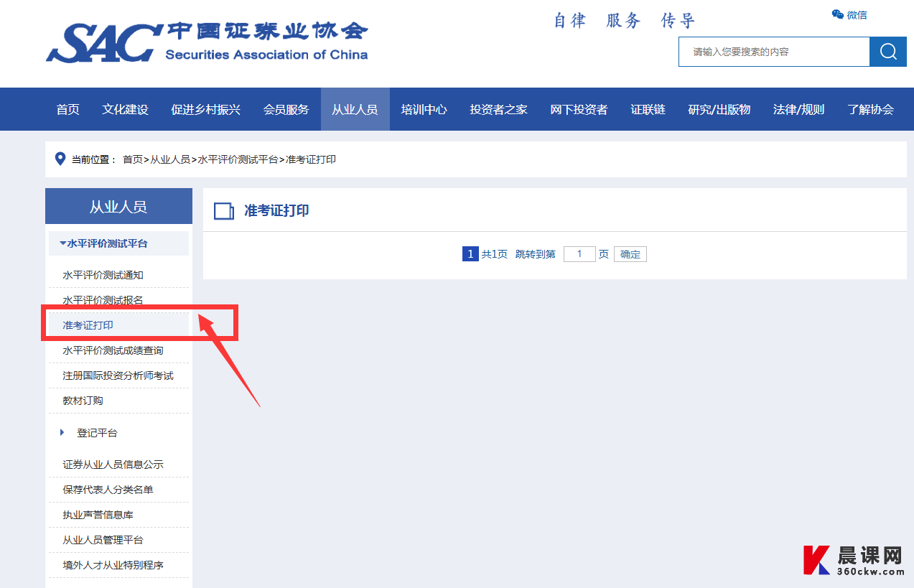
Task: Open the 证联链 navigation tab
Action: point(648,109)
